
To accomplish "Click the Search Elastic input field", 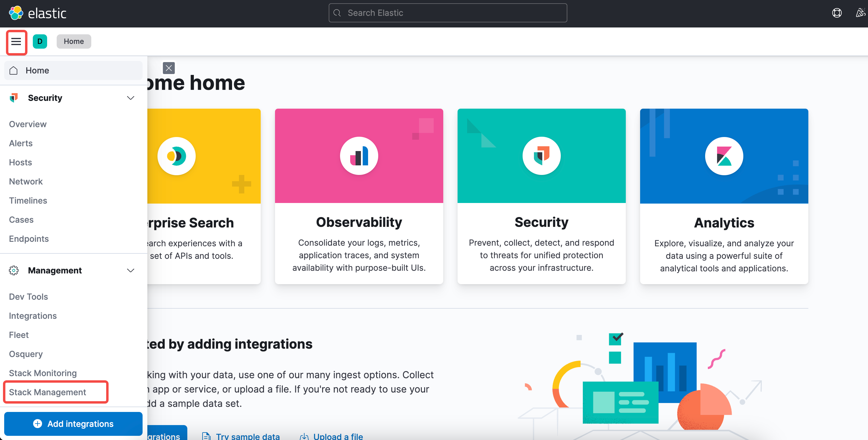I will tap(447, 13).
